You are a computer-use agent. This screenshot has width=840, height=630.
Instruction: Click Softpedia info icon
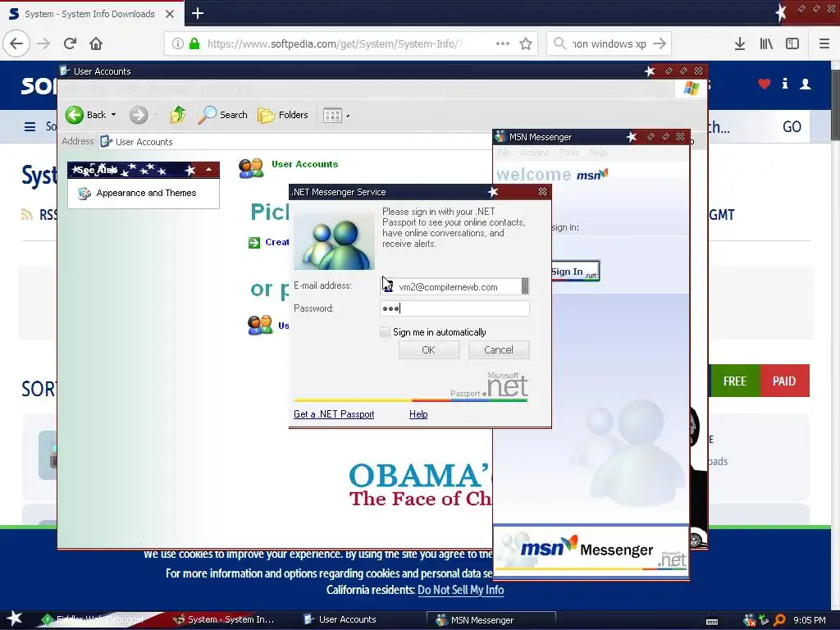785,84
